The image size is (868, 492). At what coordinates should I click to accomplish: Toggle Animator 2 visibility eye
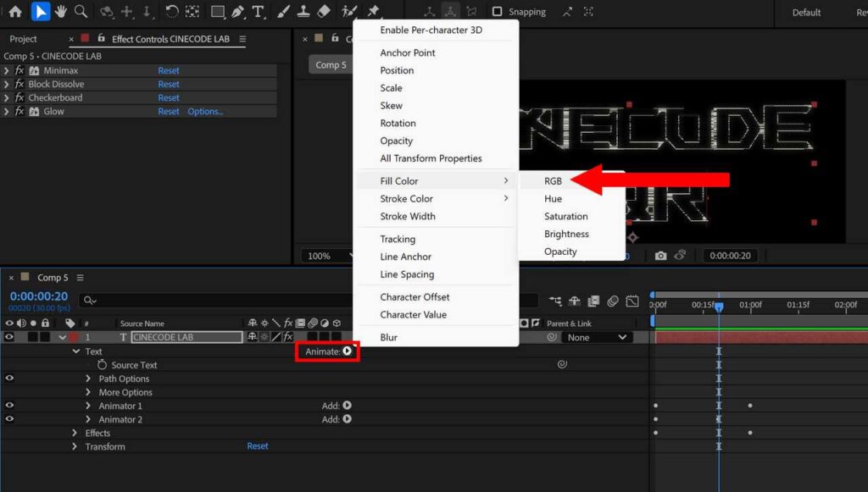9,419
